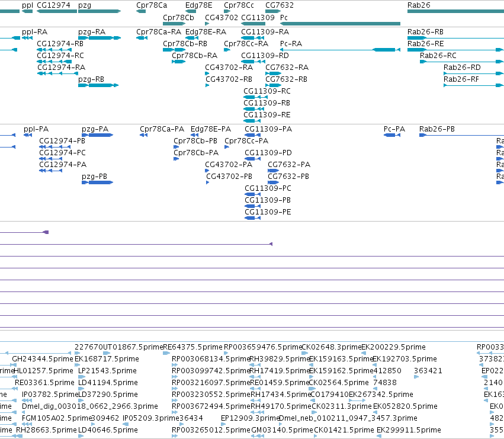504x439 pixels.
Task: Click the Cpr78Cc-RA transcript
Action: point(227,50)
